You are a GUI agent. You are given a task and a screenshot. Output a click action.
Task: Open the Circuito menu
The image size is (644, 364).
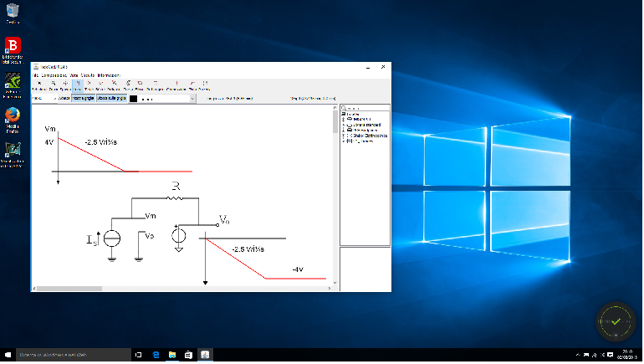click(87, 75)
